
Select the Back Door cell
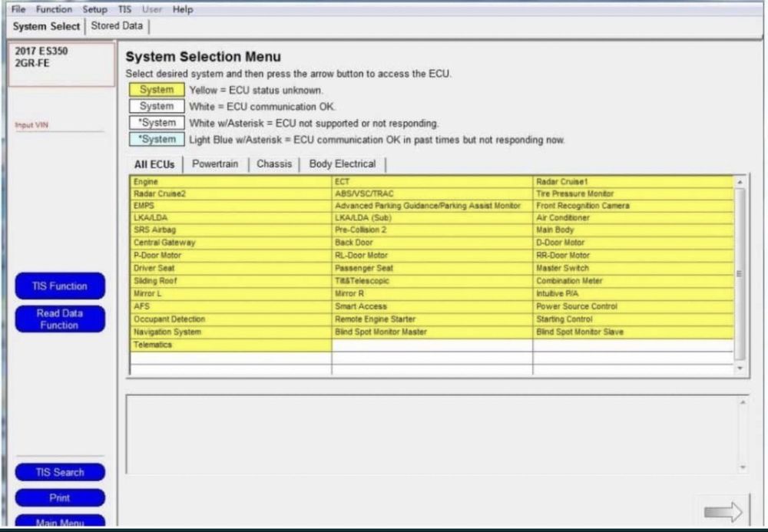(x=432, y=243)
